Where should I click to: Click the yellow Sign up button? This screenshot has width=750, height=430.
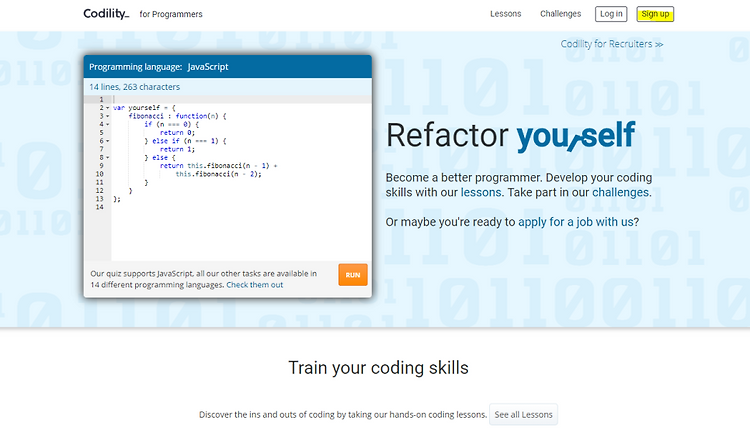pos(655,14)
